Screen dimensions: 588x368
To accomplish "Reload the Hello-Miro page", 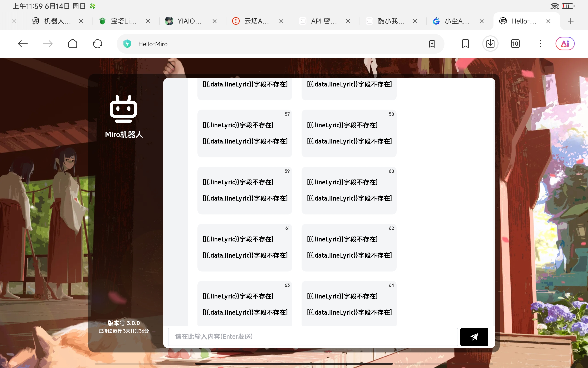I will pyautogui.click(x=97, y=44).
